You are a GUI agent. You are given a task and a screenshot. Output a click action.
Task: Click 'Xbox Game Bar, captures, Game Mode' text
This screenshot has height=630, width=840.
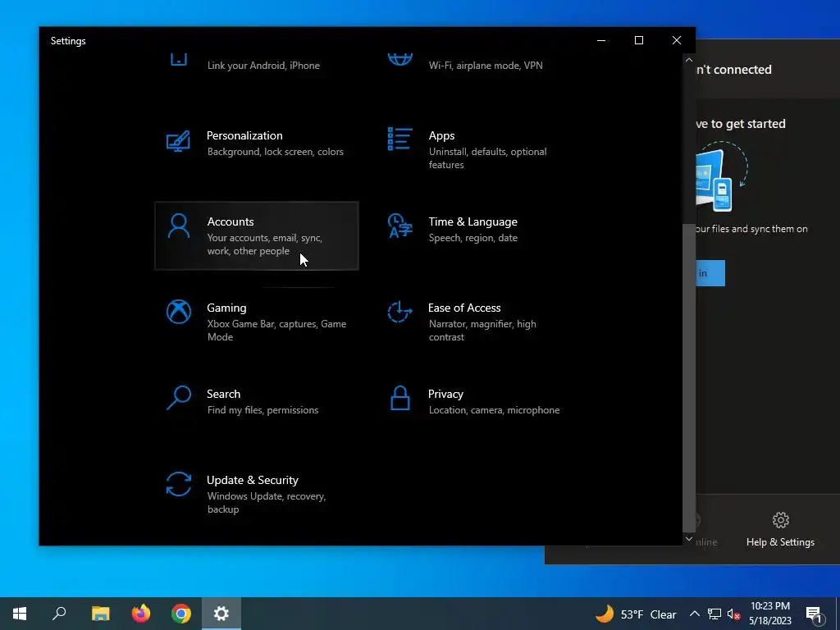pos(276,331)
